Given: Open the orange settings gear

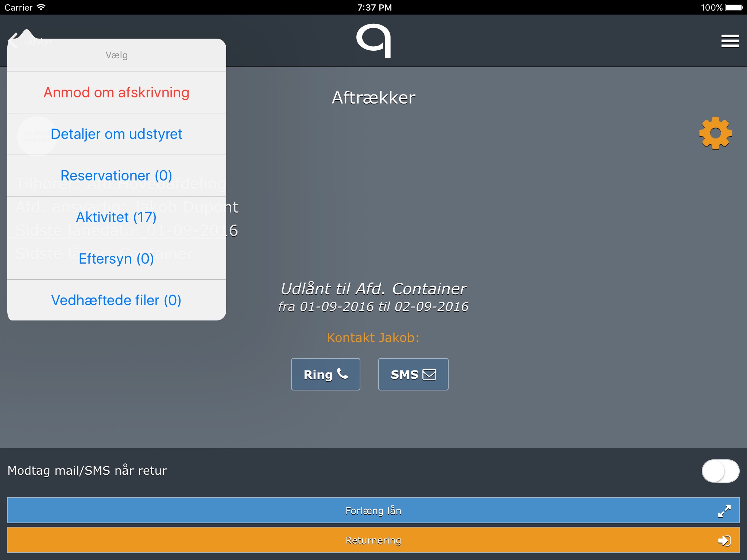Looking at the screenshot, I should (x=715, y=133).
